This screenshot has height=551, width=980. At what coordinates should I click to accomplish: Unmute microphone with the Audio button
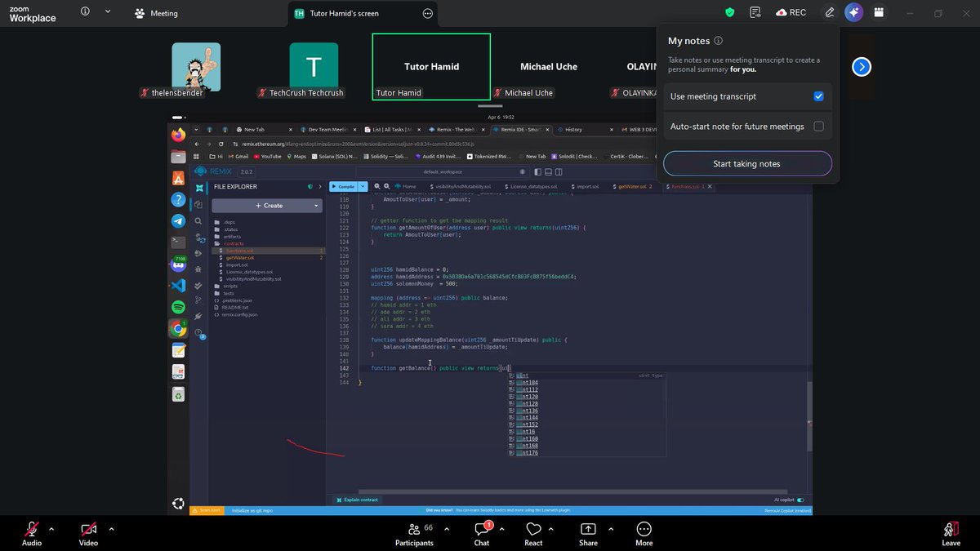pyautogui.click(x=32, y=533)
